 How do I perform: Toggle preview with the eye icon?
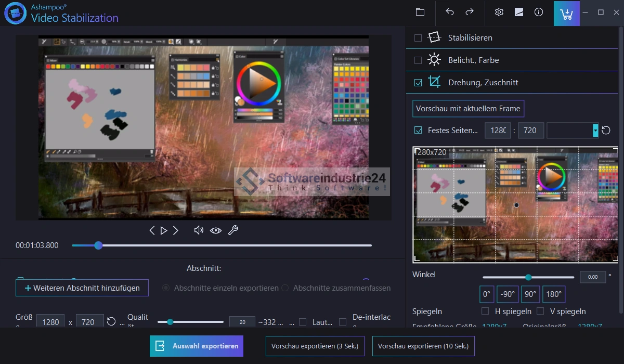(x=216, y=230)
